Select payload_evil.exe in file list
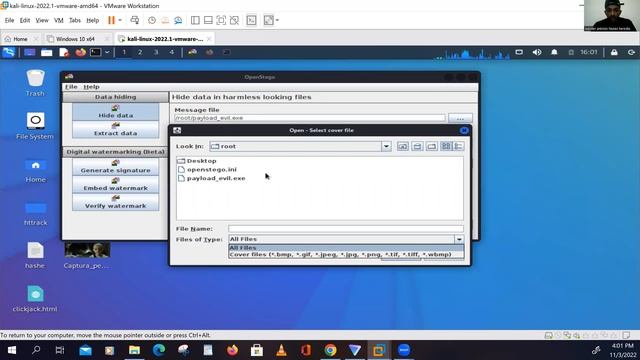Viewport: 640px width, 360px height. point(212,178)
